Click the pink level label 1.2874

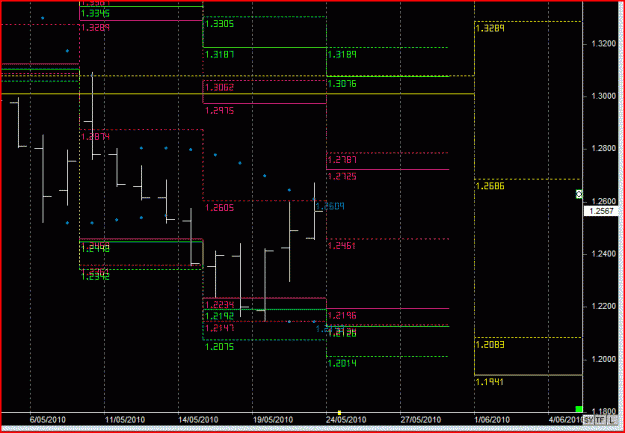pyautogui.click(x=95, y=137)
